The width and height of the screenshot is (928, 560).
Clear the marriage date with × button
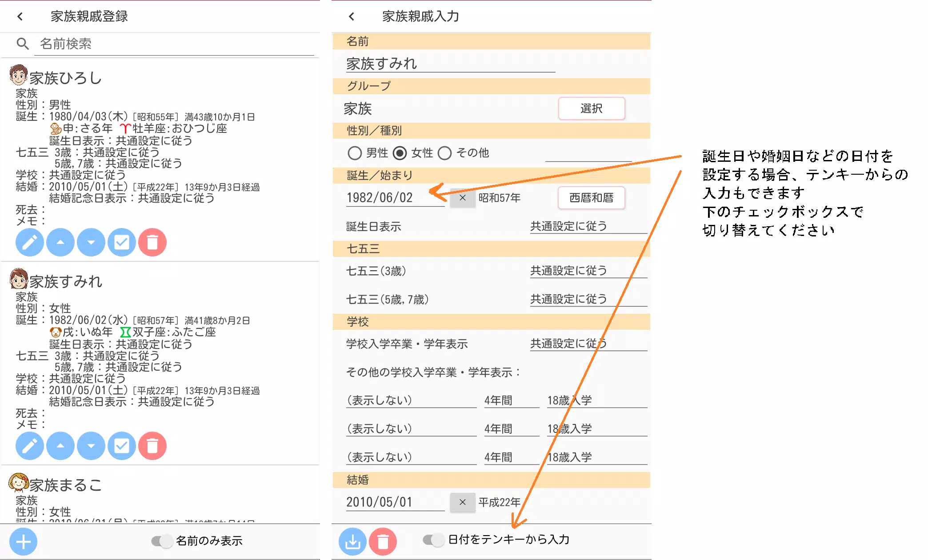(462, 502)
